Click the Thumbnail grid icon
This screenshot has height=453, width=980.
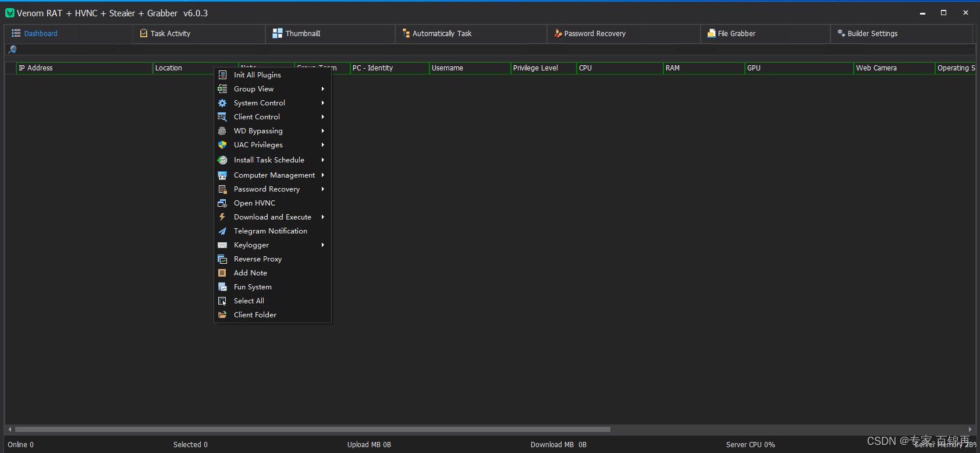[278, 33]
